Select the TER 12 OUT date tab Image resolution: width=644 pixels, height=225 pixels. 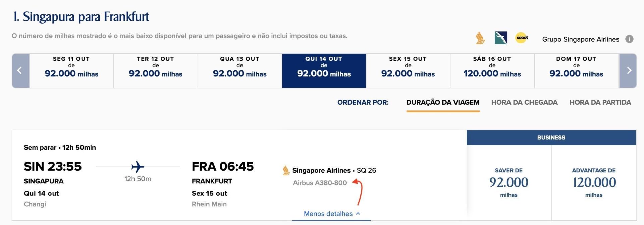pos(156,71)
